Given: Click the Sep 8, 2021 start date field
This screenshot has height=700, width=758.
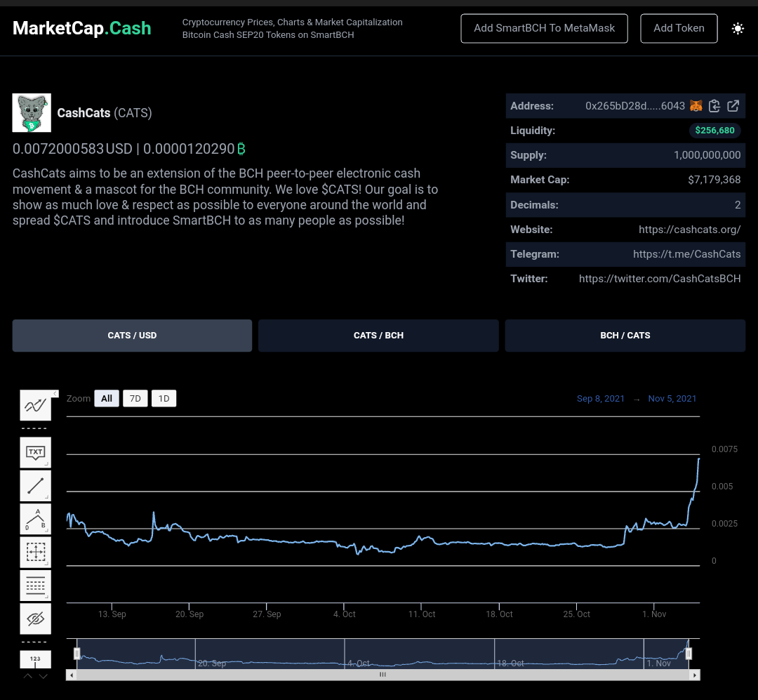Looking at the screenshot, I should tap(600, 399).
